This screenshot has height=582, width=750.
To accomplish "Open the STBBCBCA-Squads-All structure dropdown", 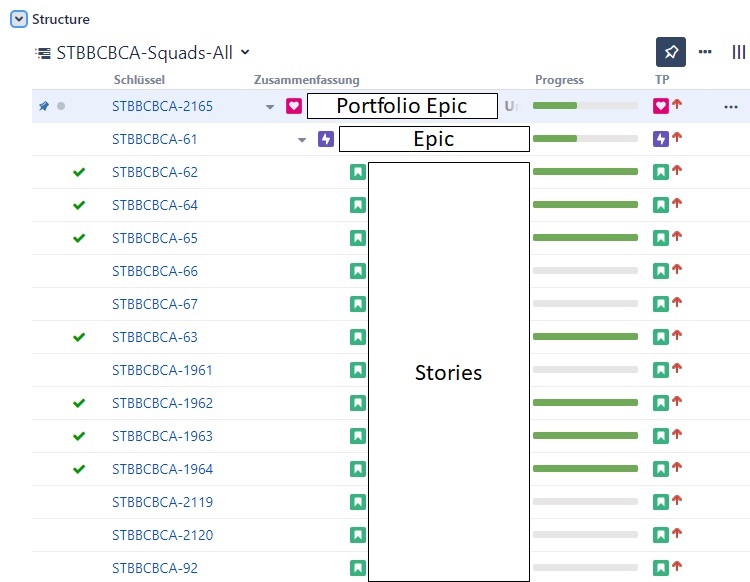I will click(x=245, y=52).
